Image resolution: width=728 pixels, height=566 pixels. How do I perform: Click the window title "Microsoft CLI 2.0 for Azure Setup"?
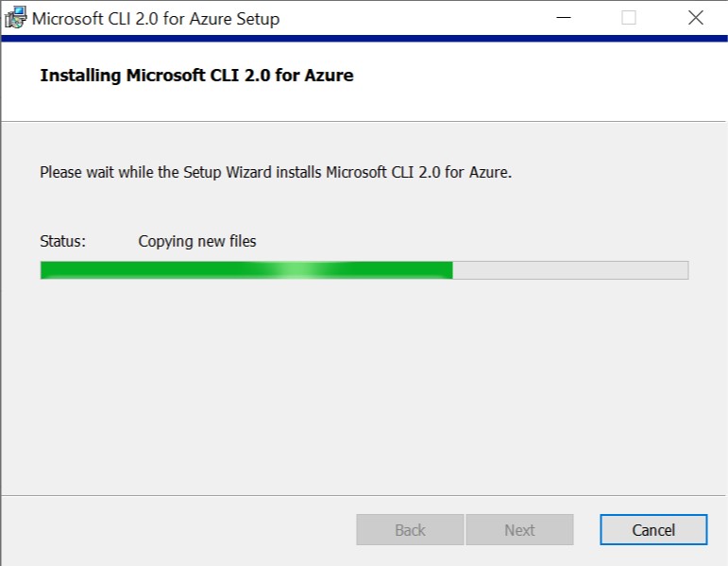click(156, 19)
